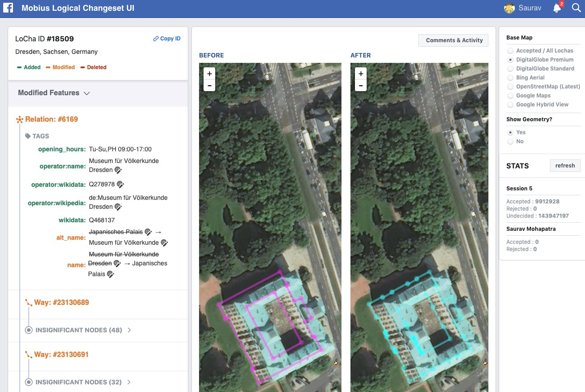Refresh the STATS panel
Image resolution: width=585 pixels, height=392 pixels.
(565, 166)
